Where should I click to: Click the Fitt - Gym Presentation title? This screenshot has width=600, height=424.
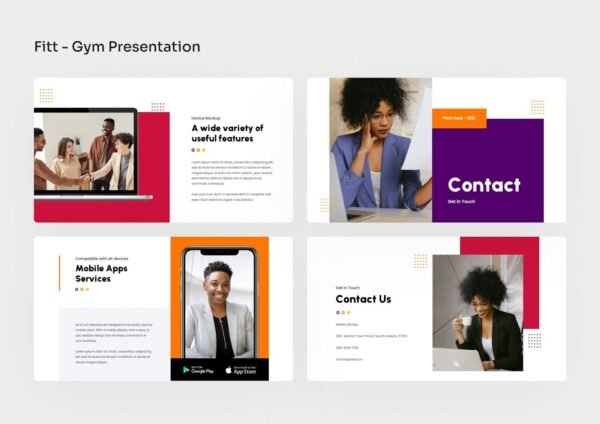click(x=117, y=47)
